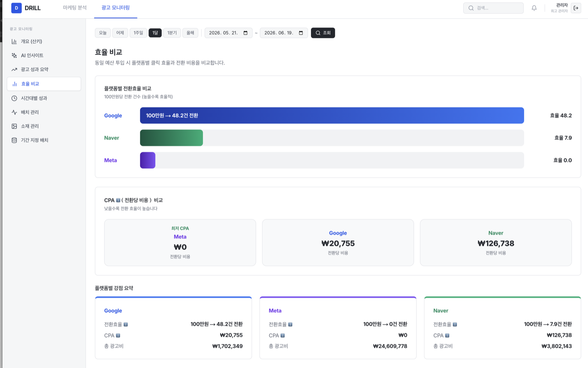Open the start date calendar picker icon
588x368 pixels.
click(245, 33)
